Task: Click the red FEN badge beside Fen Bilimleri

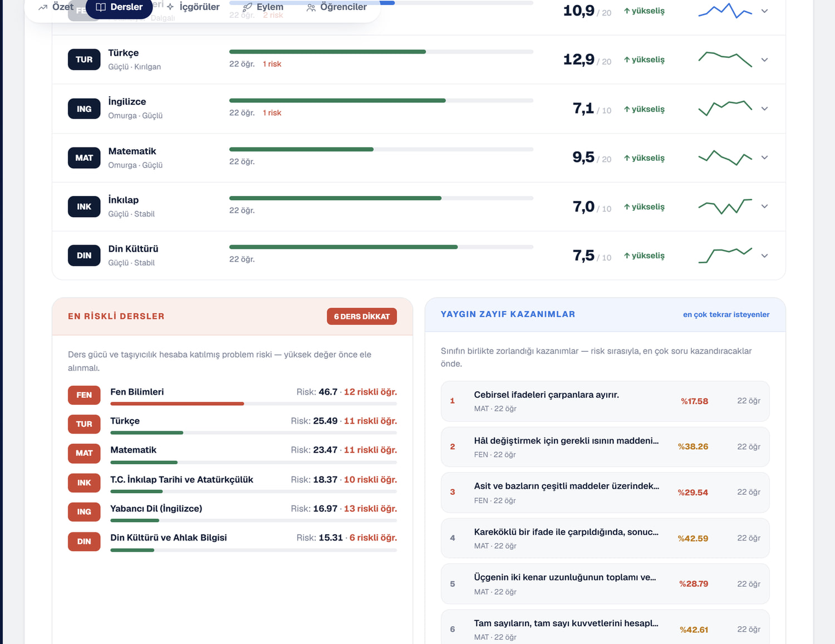Action: click(84, 395)
